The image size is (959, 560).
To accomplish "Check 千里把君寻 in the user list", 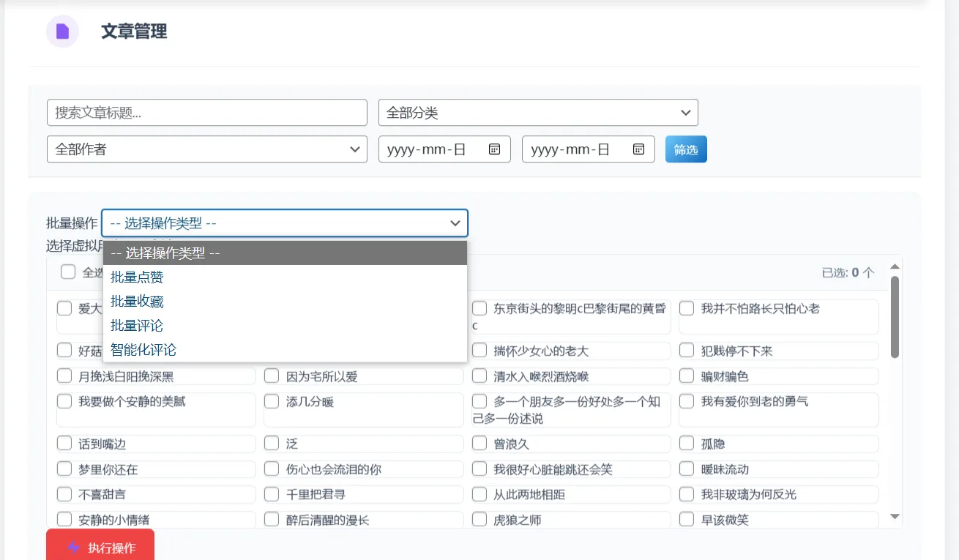I will [x=272, y=494].
